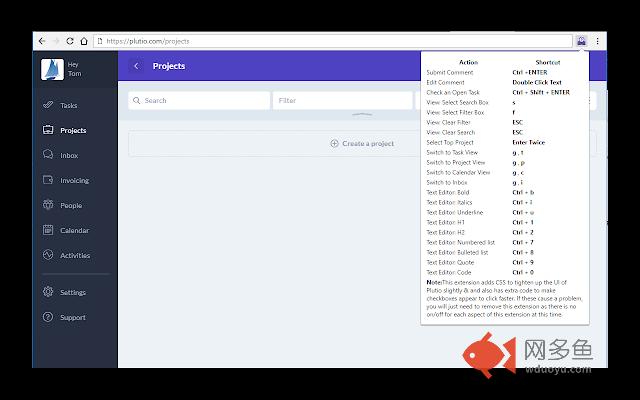Click the 'Ctrl + Shift + ENTER' shortcut value
This screenshot has width=640, height=400.
(541, 92)
